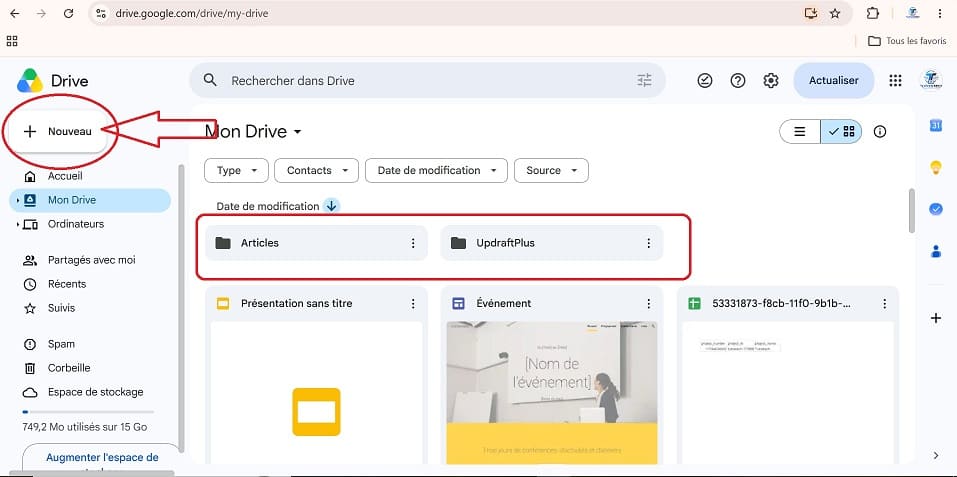957x477 pixels.
Task: Open the Google account avatar
Action: 931,81
